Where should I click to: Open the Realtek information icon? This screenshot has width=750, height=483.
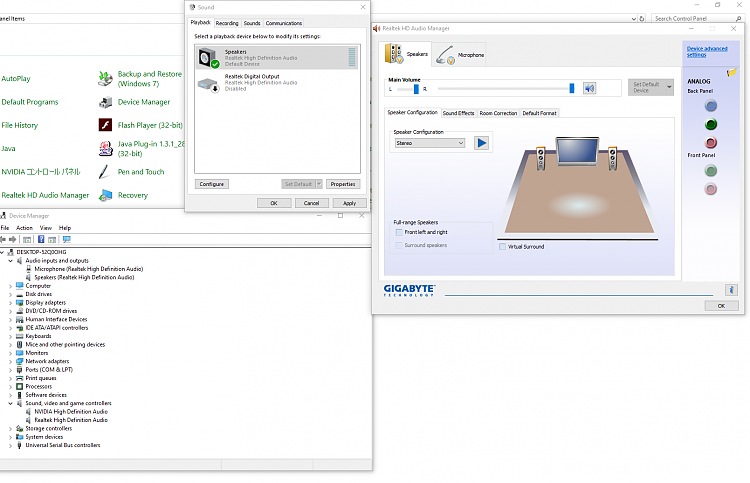pos(731,290)
